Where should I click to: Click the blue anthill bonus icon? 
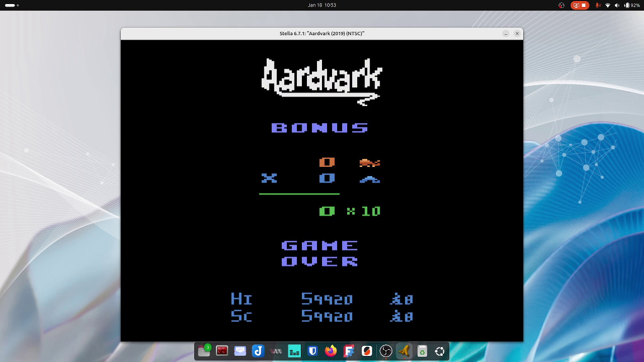tap(370, 179)
